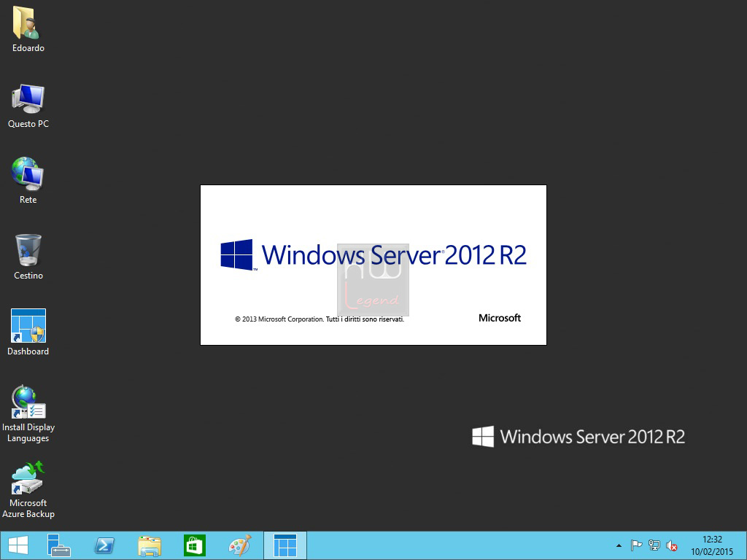Launch the Dashboard shortcut icon
Screen dimensions: 747x560
28,326
